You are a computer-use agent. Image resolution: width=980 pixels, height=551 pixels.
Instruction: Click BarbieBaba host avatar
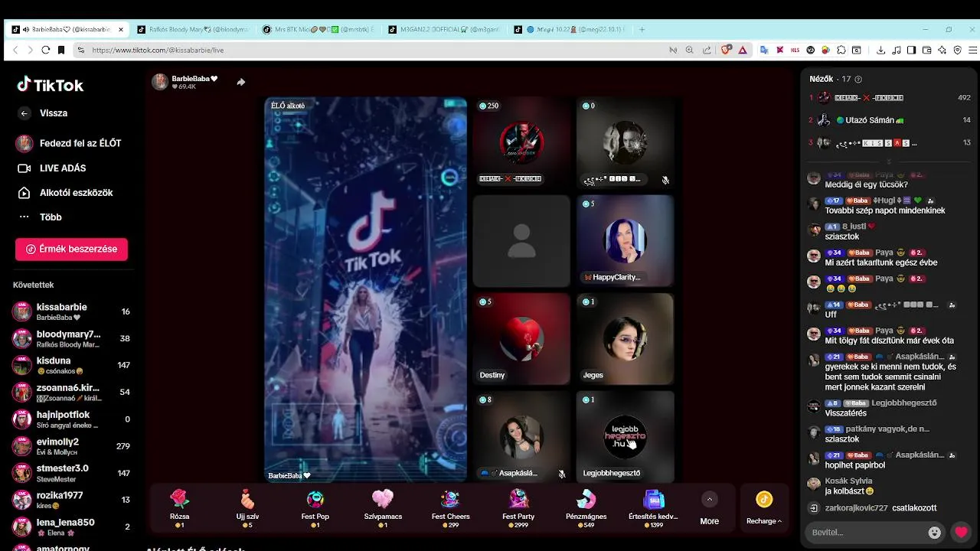[x=160, y=82]
